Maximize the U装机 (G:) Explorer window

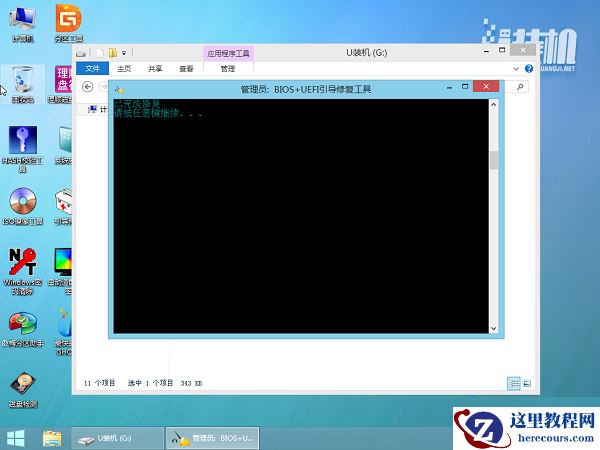click(502, 50)
